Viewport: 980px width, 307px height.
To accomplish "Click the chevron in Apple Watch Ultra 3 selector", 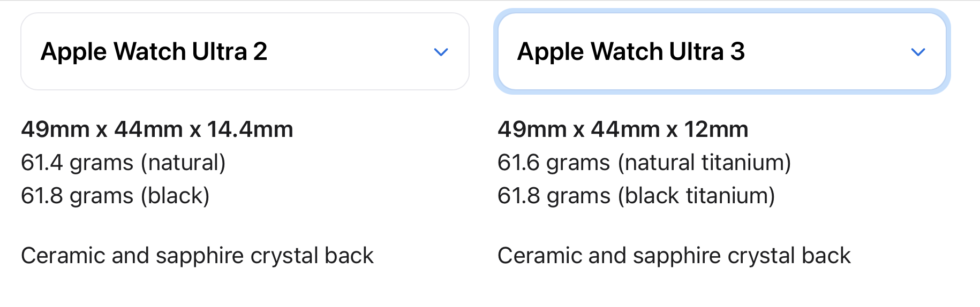I will coord(918,52).
